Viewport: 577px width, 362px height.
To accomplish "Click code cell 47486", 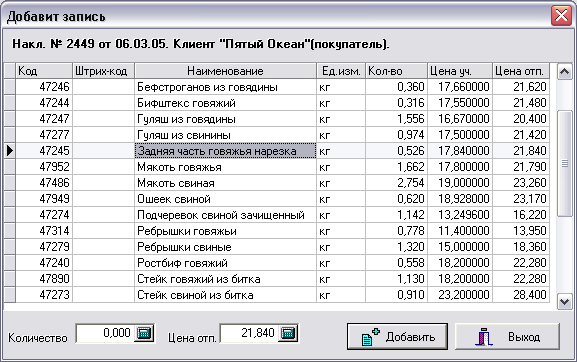I will click(44, 183).
